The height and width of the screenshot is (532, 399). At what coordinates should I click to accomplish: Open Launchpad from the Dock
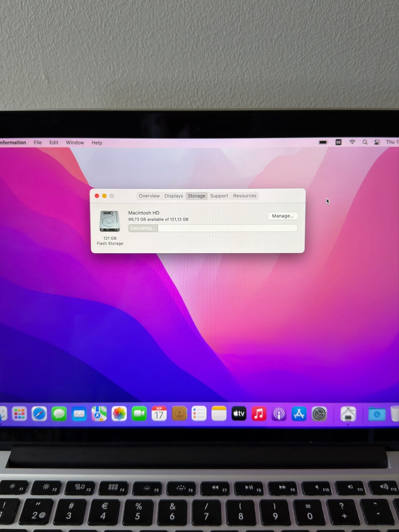coord(20,414)
